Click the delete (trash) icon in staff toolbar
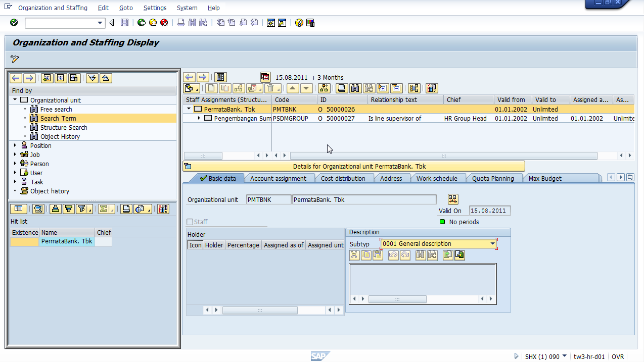644x362 pixels. (x=270, y=88)
